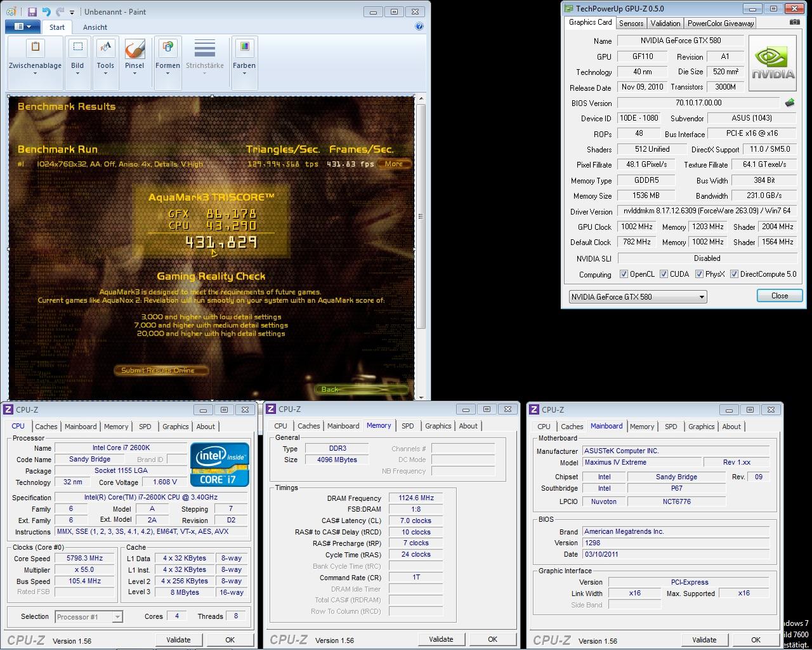Screen dimensions: 812x650
Task: Save the Paint image with the floppy icon
Action: 32,11
